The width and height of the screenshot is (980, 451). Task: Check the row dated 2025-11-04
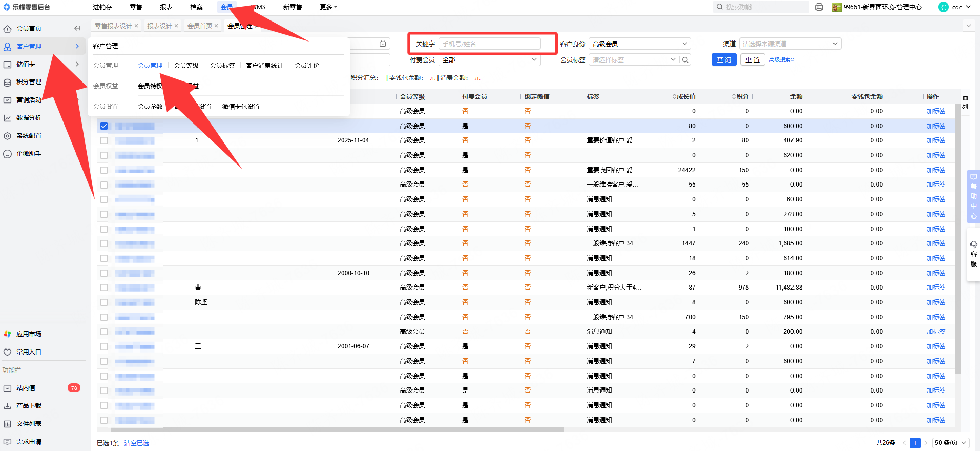pos(104,140)
